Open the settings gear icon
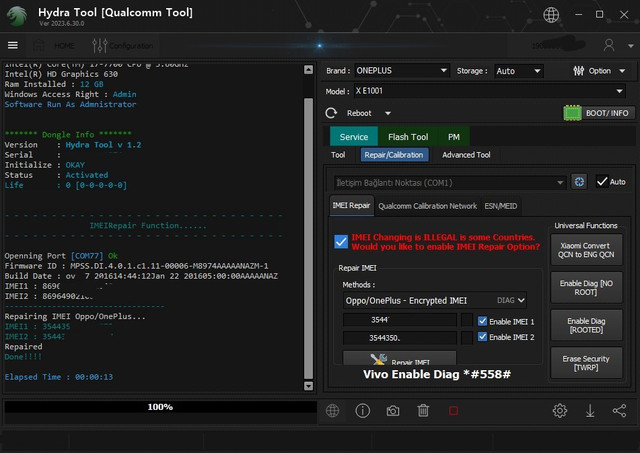Image resolution: width=640 pixels, height=453 pixels. [560, 411]
